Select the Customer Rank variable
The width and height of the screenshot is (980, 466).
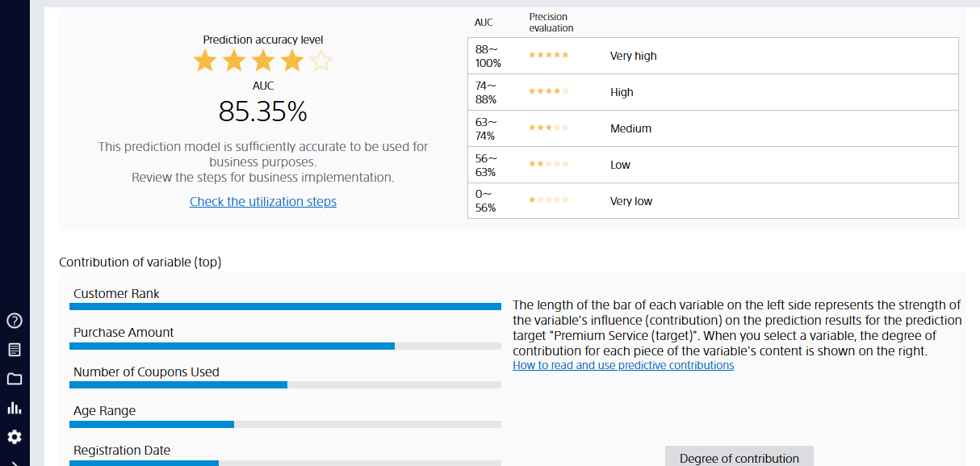116,294
